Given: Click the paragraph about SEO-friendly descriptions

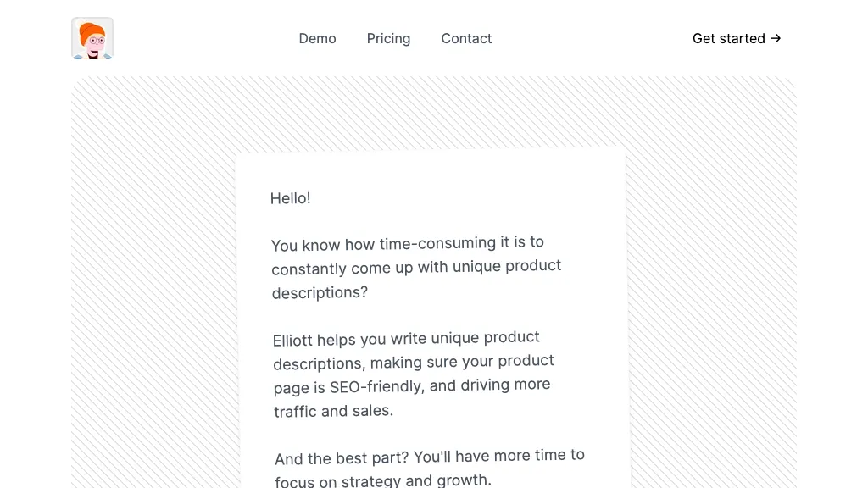Looking at the screenshot, I should (413, 374).
